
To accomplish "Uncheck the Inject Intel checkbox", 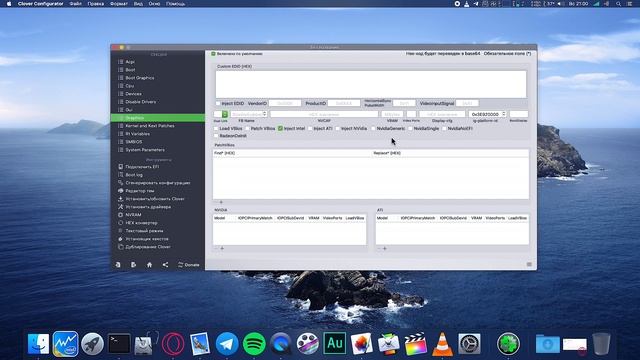I will pyautogui.click(x=280, y=128).
